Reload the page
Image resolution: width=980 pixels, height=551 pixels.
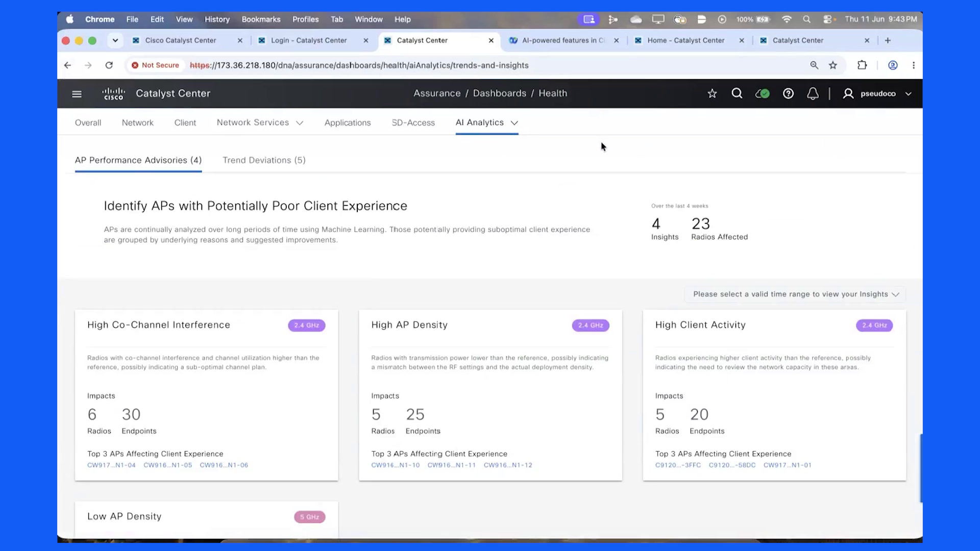tap(109, 65)
